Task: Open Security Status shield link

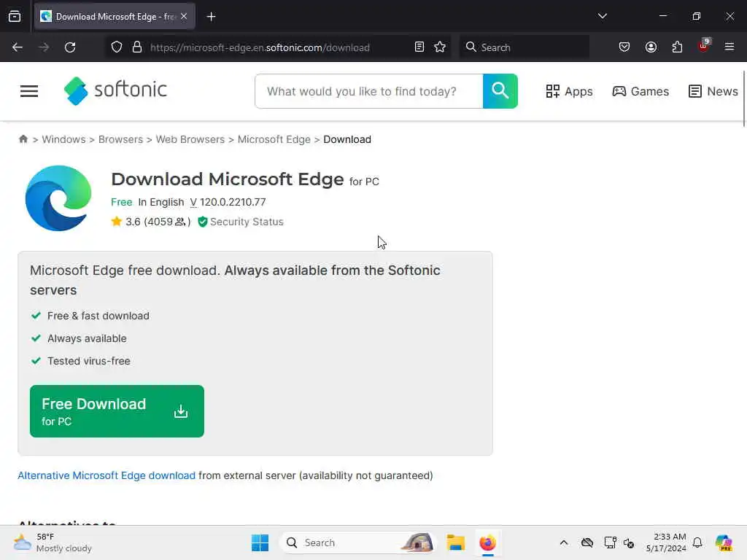Action: 241,222
